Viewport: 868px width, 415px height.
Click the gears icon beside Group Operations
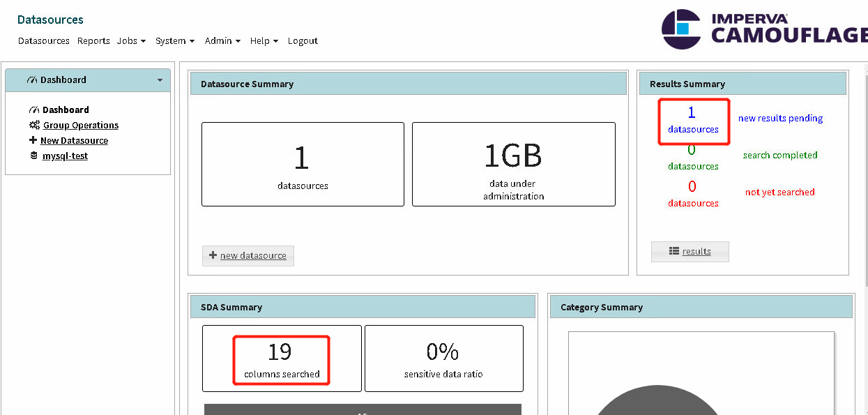coord(34,125)
